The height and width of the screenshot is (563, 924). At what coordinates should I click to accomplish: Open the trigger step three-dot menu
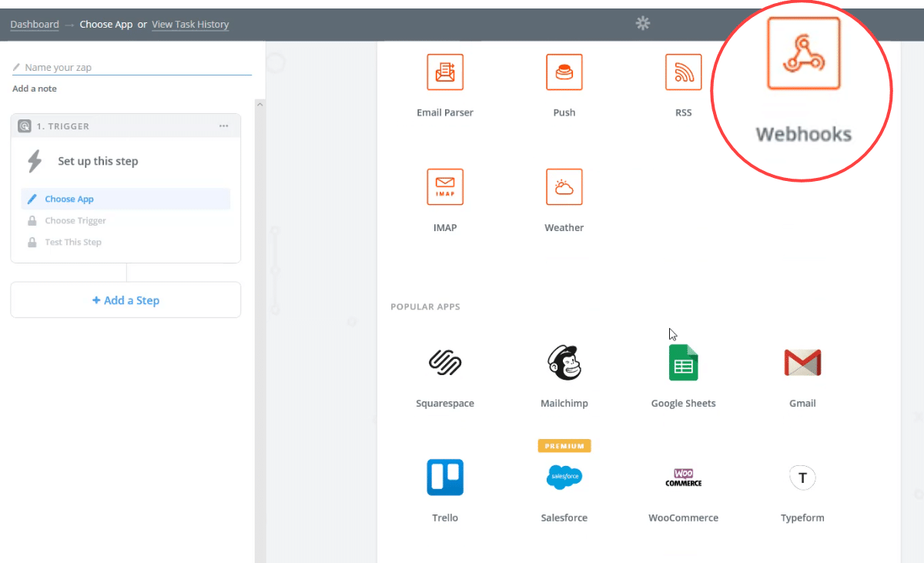(x=223, y=126)
